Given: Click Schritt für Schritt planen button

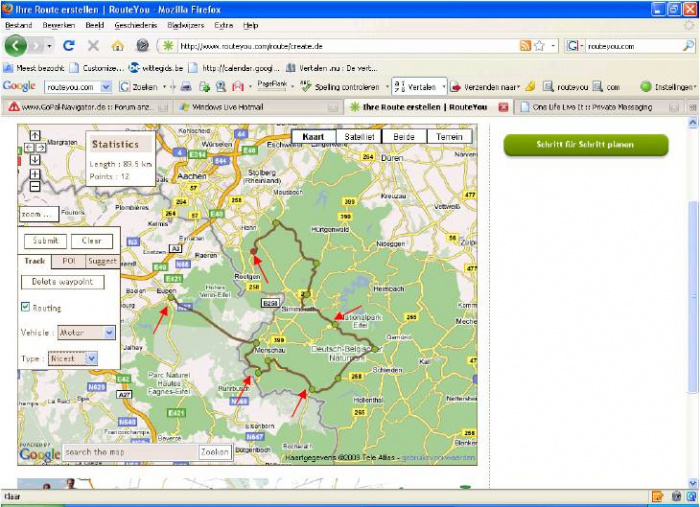Looking at the screenshot, I should (x=586, y=145).
